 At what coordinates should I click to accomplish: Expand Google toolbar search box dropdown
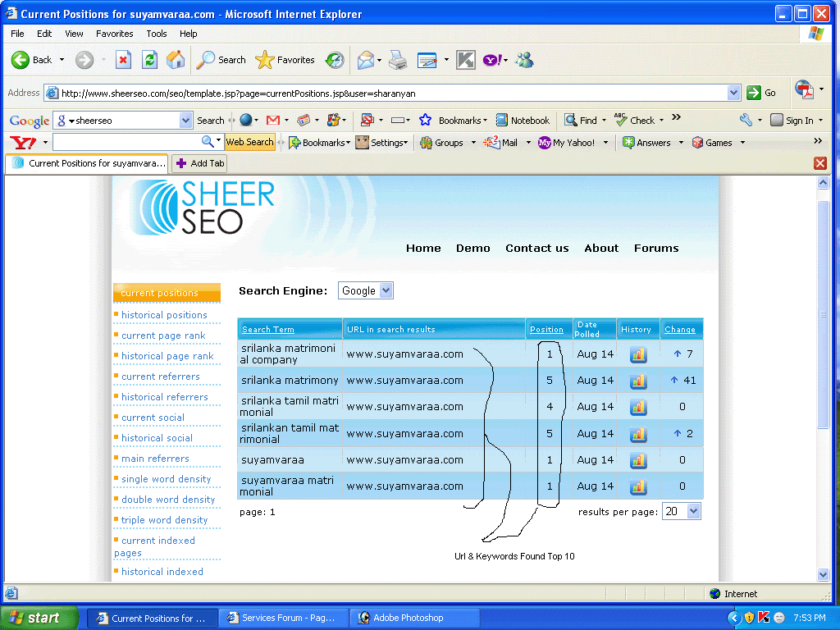185,121
